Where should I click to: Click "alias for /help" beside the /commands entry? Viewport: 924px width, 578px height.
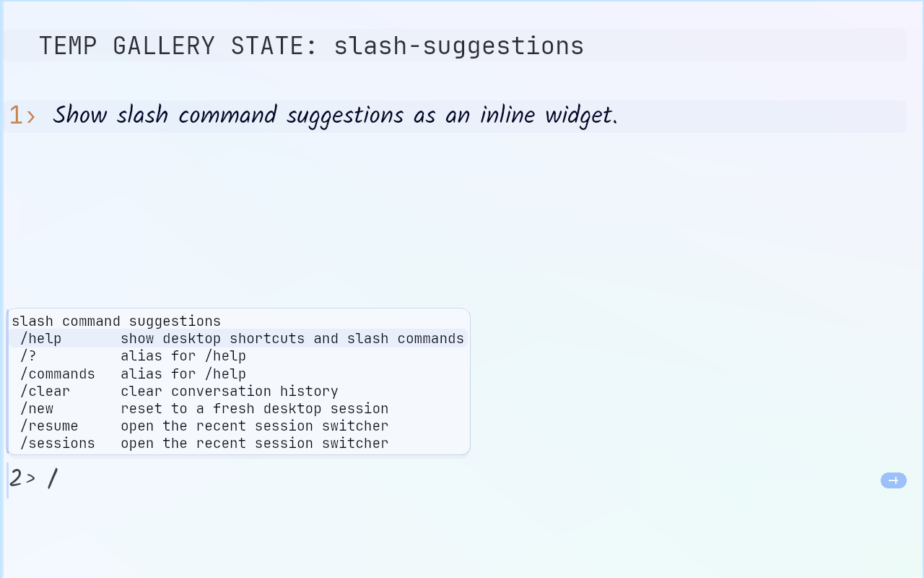pyautogui.click(x=183, y=374)
